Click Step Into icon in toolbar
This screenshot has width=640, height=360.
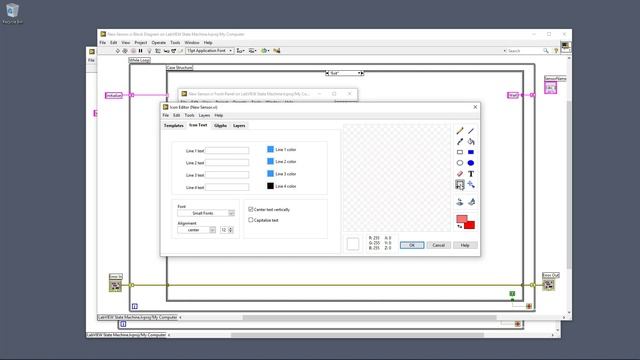166,51
